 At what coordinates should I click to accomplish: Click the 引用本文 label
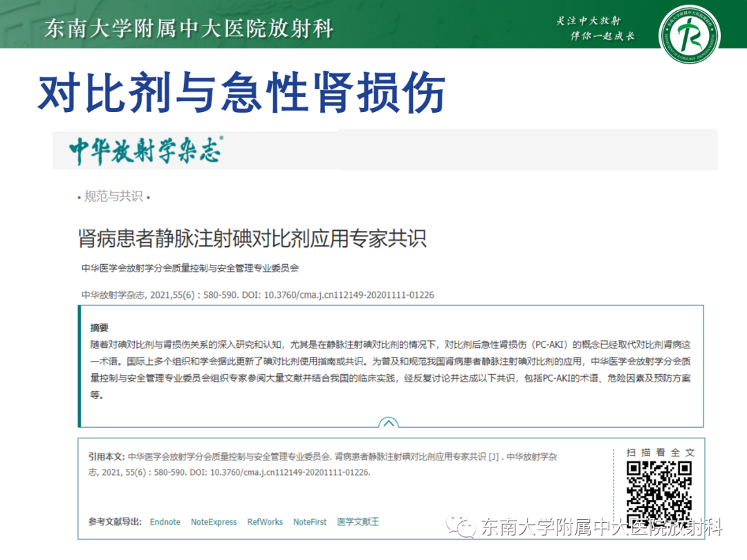click(107, 457)
